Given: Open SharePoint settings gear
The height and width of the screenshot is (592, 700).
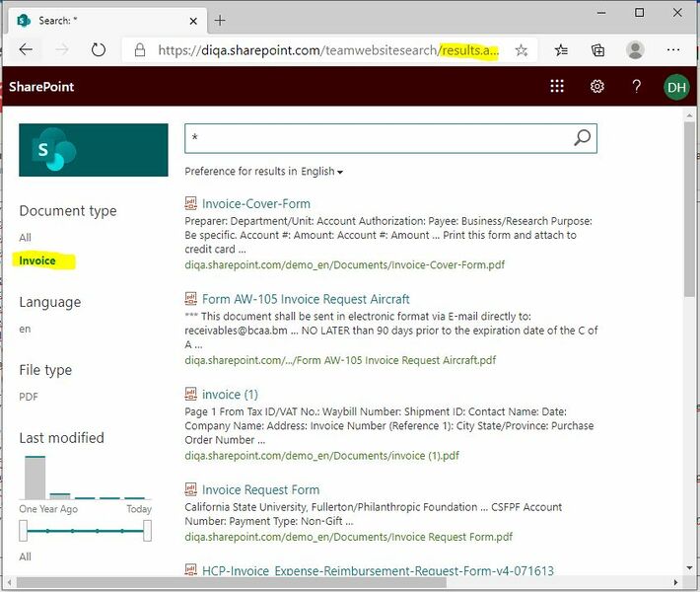Looking at the screenshot, I should 597,87.
